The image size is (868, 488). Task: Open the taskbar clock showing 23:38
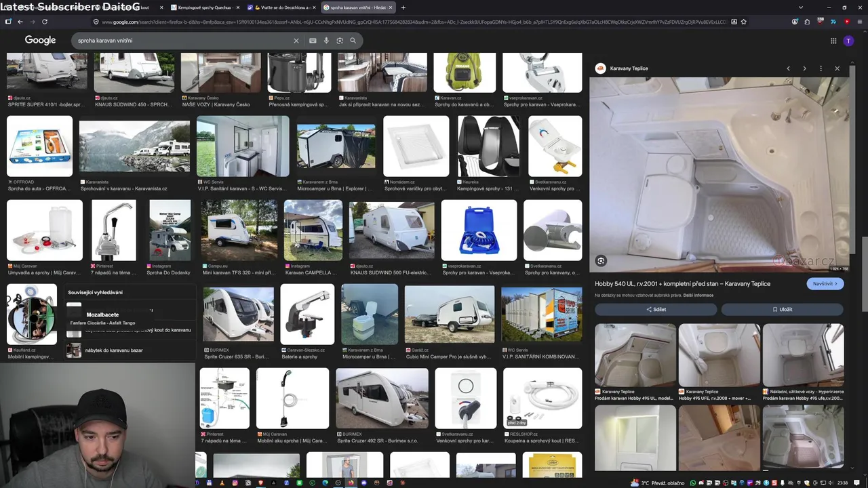click(842, 483)
